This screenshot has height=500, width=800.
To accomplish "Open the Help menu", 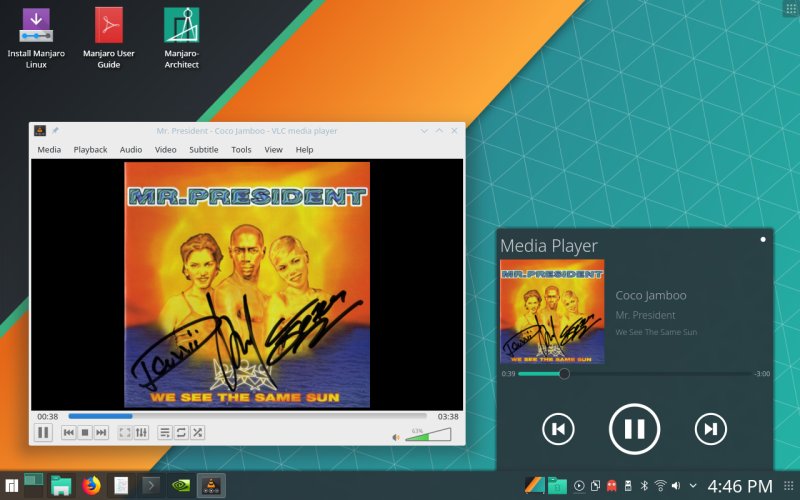I will pyautogui.click(x=304, y=149).
